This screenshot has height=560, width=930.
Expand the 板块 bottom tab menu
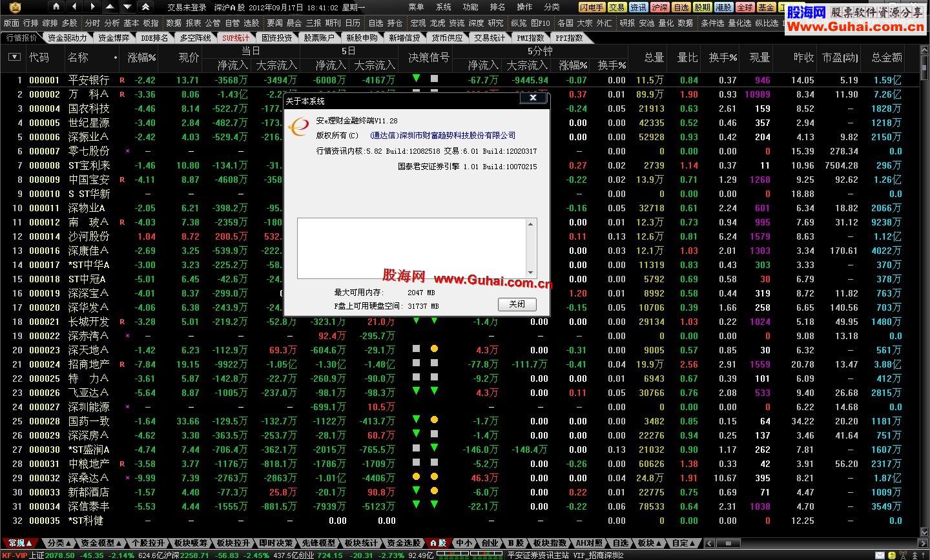click(x=650, y=543)
